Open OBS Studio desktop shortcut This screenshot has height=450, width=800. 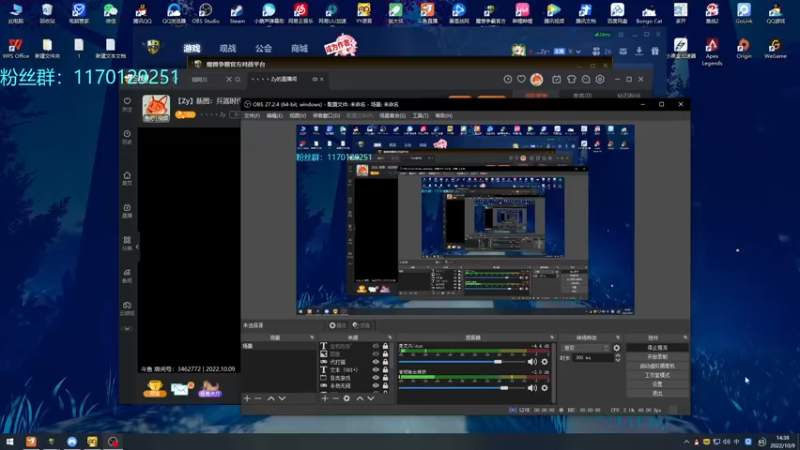pos(205,14)
